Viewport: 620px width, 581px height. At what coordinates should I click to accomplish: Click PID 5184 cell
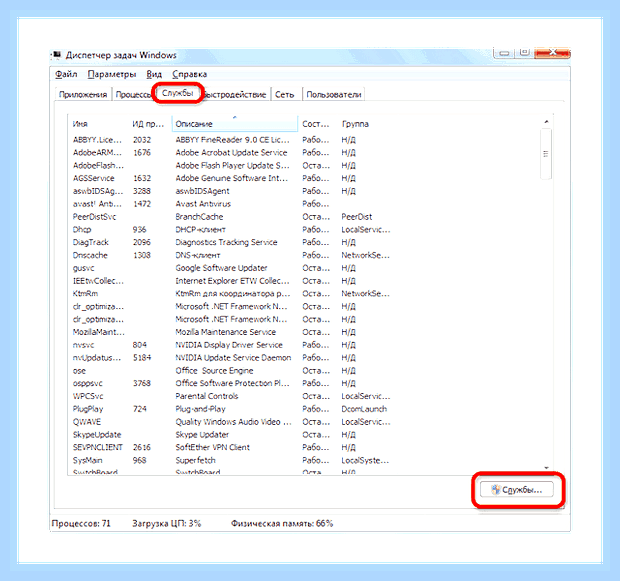[x=142, y=358]
